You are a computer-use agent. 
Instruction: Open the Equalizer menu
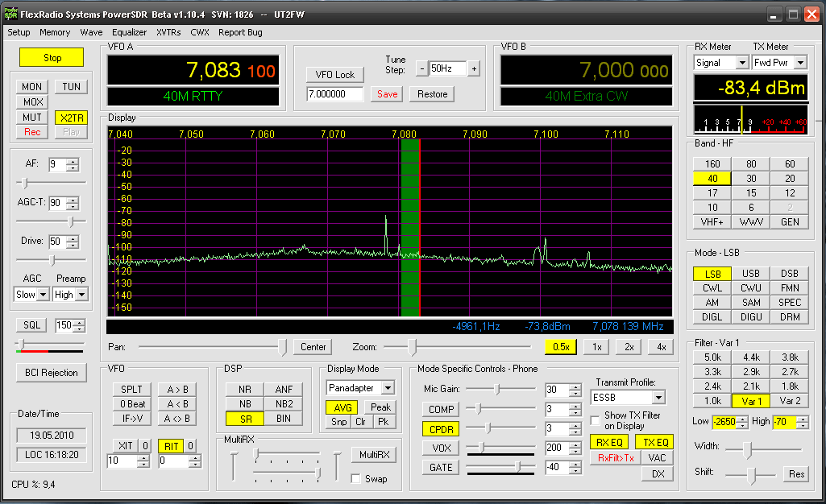(x=130, y=32)
